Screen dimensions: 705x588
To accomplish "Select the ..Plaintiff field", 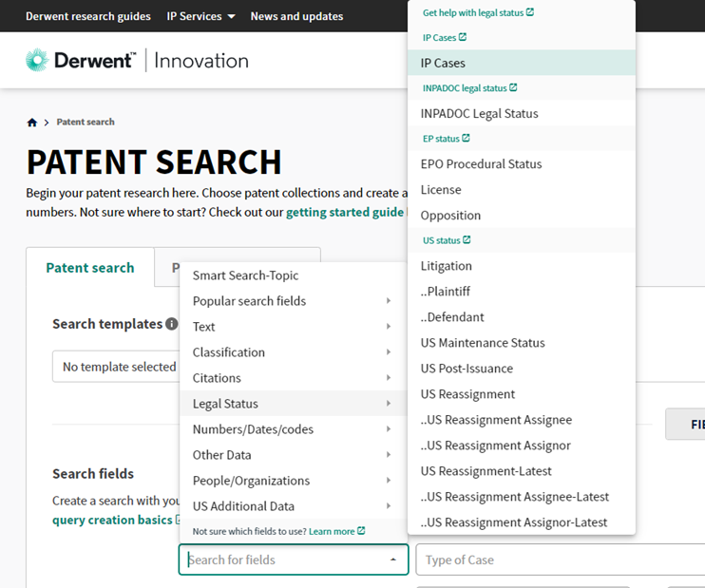I will [x=522, y=292].
